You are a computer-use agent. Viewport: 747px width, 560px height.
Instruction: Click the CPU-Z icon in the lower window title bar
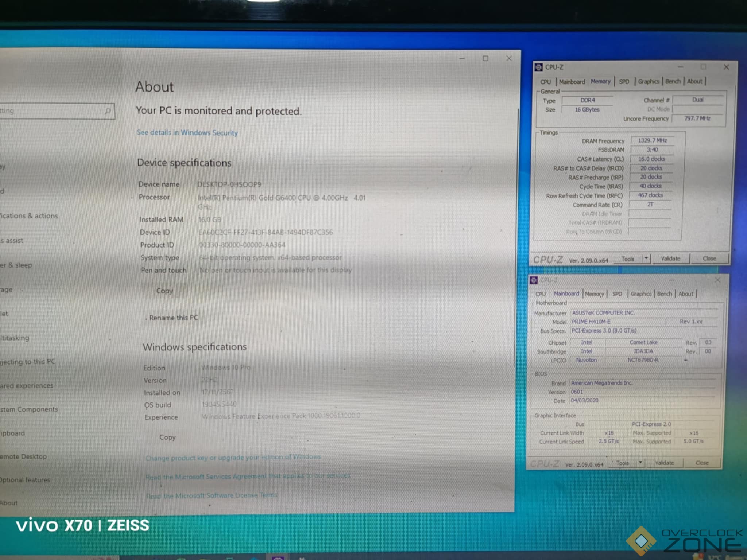click(x=534, y=280)
